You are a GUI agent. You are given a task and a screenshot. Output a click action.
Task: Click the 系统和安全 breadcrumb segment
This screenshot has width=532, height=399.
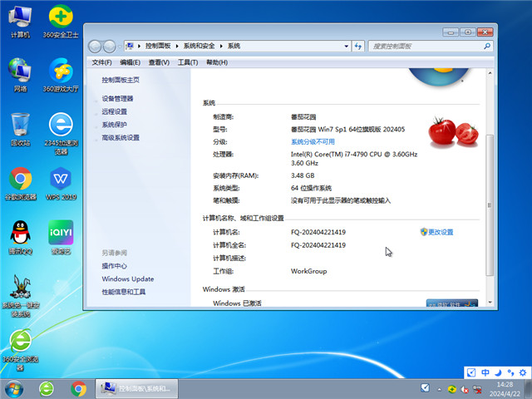pos(199,47)
